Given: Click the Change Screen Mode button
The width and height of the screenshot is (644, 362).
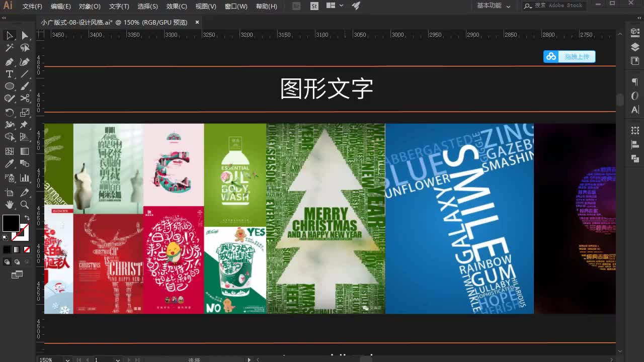Looking at the screenshot, I should pos(17,275).
